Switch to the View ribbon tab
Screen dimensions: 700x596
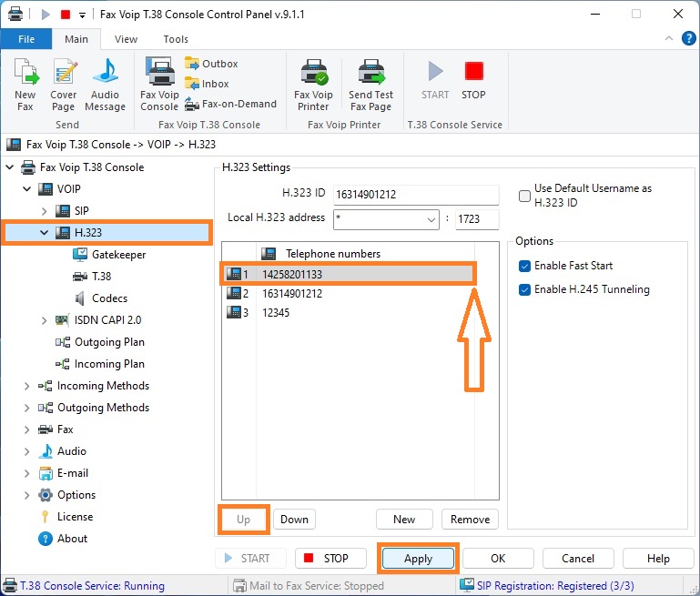pyautogui.click(x=126, y=39)
